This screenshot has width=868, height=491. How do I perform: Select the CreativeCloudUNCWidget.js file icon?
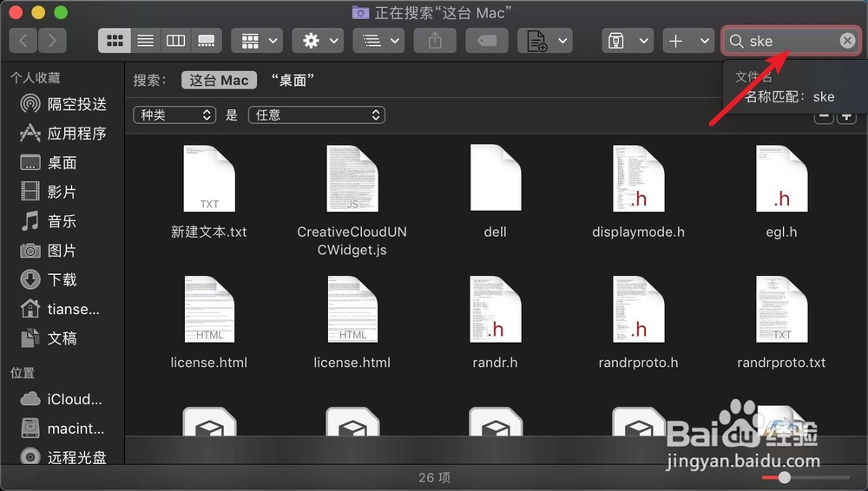tap(352, 178)
